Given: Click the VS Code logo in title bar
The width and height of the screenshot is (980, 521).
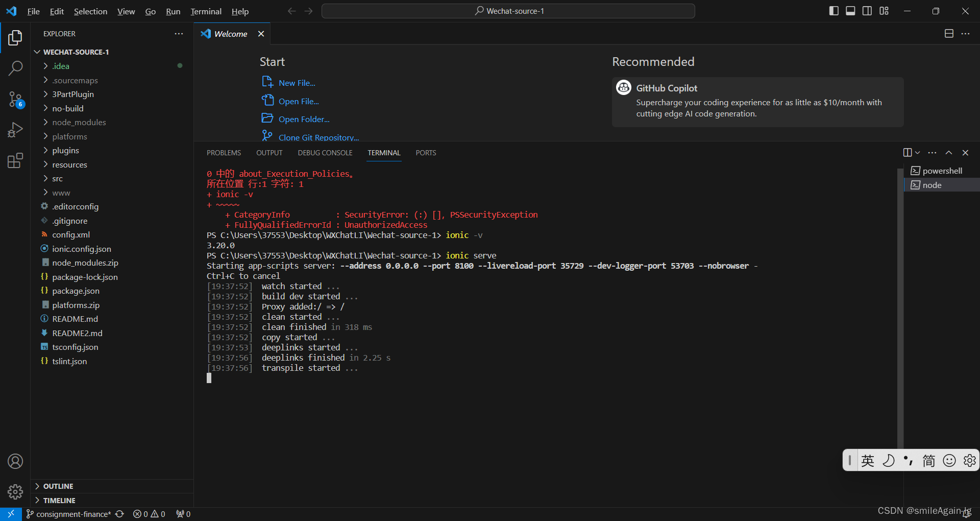Looking at the screenshot, I should tap(11, 11).
